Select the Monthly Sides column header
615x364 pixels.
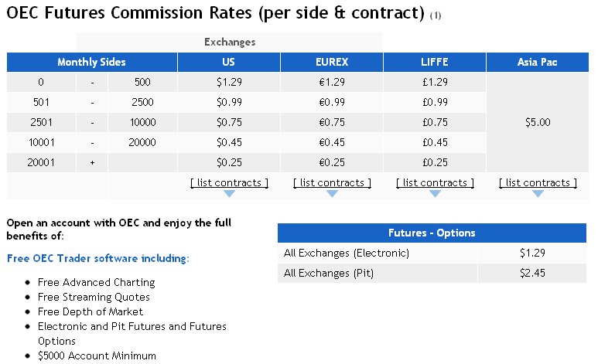click(x=92, y=63)
